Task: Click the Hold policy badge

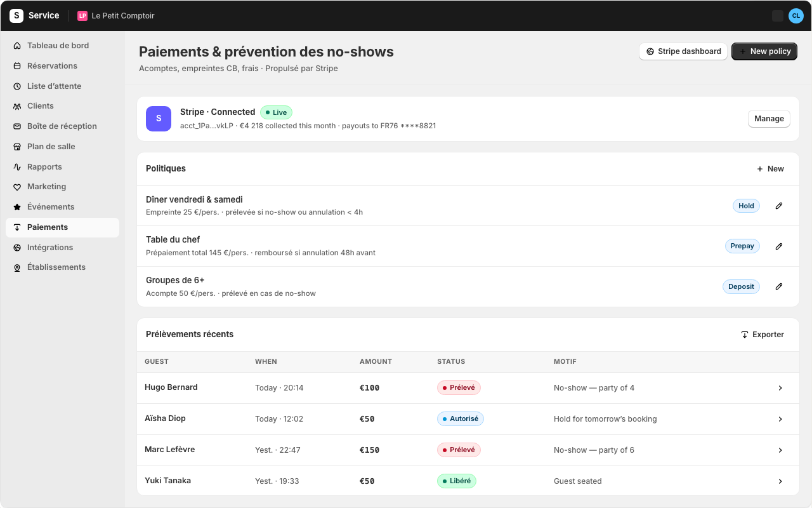Action: point(746,206)
